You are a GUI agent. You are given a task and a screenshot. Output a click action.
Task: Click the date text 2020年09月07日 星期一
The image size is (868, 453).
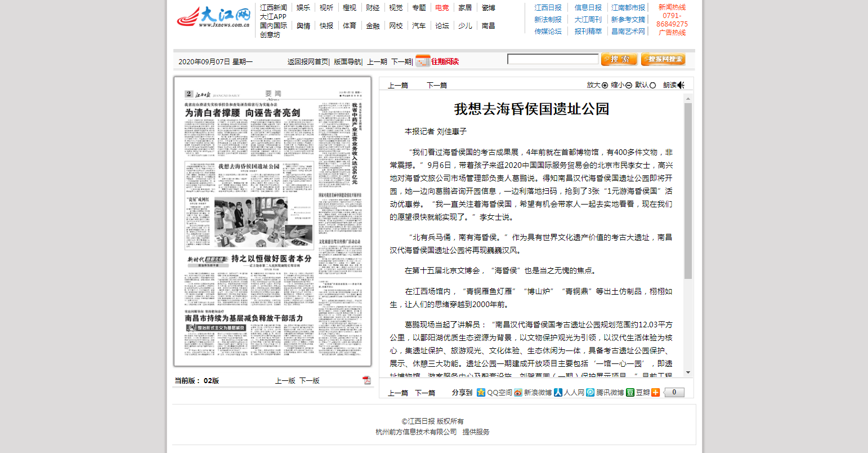click(216, 62)
